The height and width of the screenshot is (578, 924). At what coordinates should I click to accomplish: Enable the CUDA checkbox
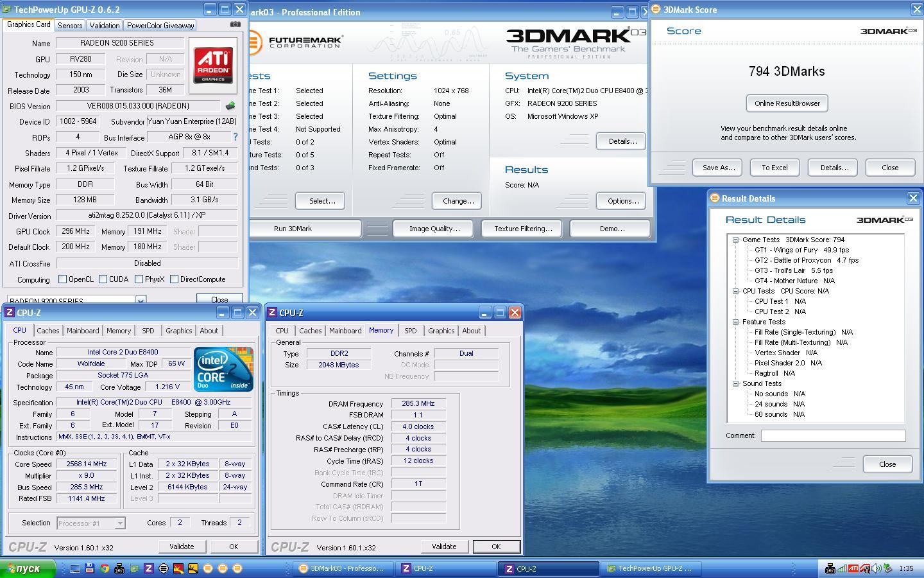pos(103,279)
